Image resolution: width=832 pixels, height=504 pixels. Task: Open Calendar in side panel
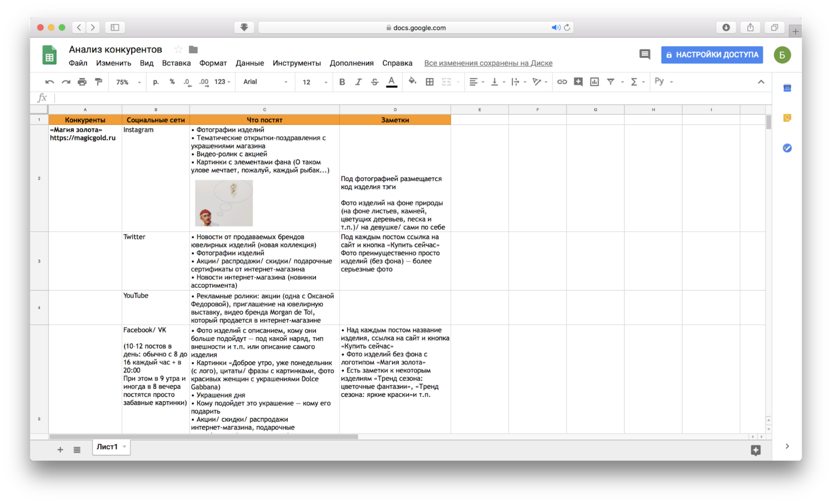[x=787, y=88]
